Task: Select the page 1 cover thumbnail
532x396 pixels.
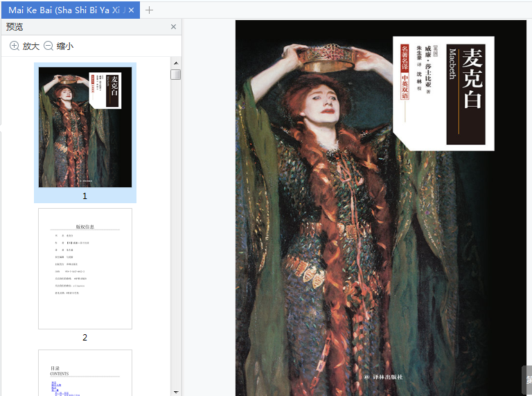Action: tap(85, 126)
